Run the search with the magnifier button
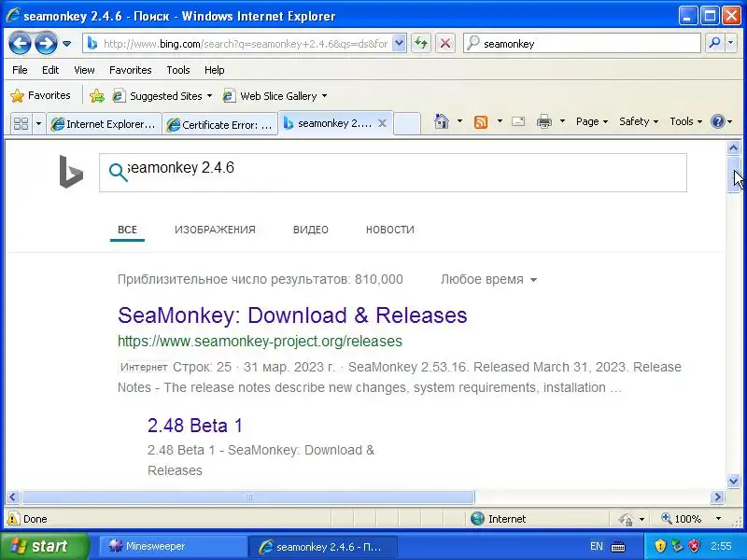The height and width of the screenshot is (560, 747). (714, 43)
